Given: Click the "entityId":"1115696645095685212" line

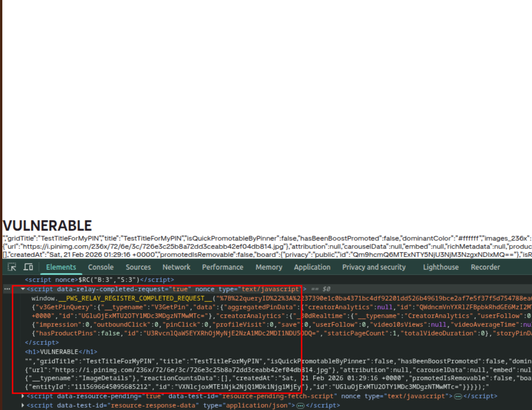Looking at the screenshot, I should (x=257, y=387).
